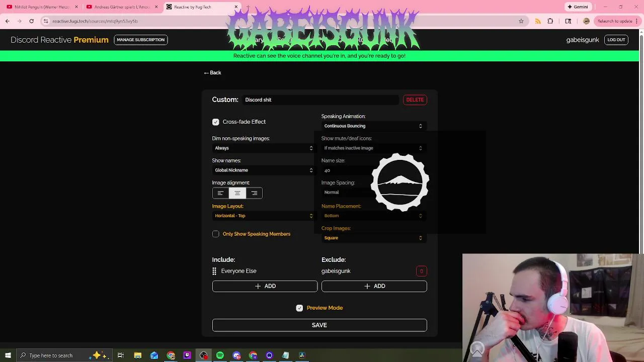Select center image alignment icon
This screenshot has height=362, width=644.
(237, 193)
